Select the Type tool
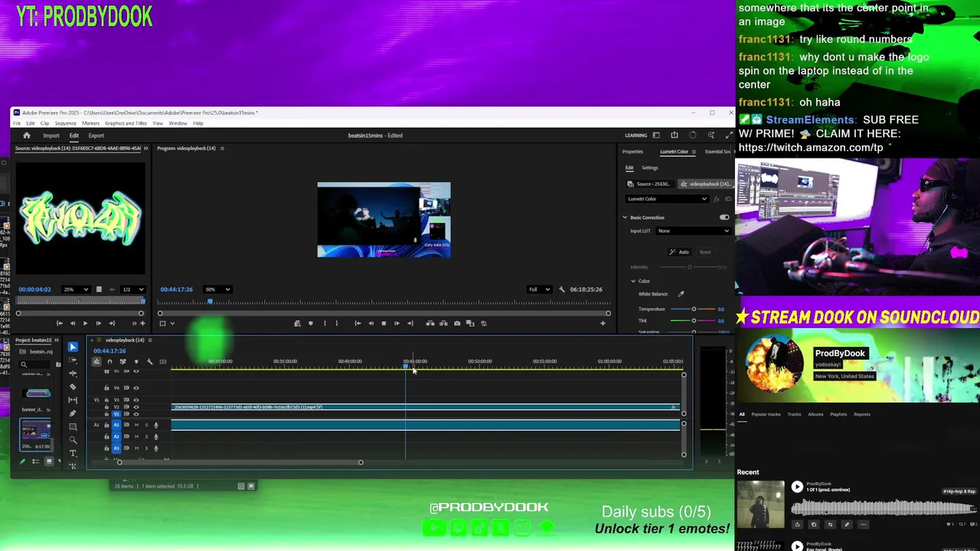The height and width of the screenshot is (551, 980). pos(73,453)
